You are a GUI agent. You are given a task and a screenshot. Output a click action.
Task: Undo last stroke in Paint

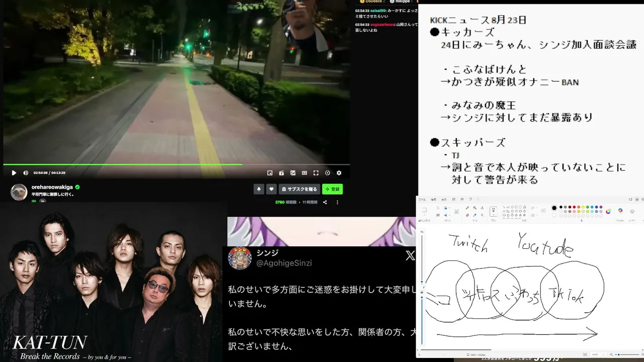click(471, 200)
